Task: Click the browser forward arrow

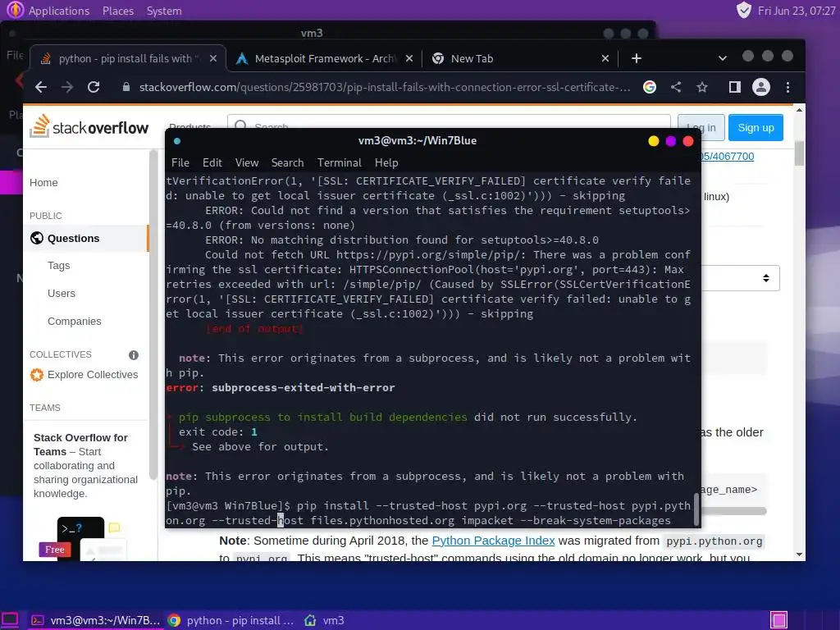Action: [x=67, y=87]
